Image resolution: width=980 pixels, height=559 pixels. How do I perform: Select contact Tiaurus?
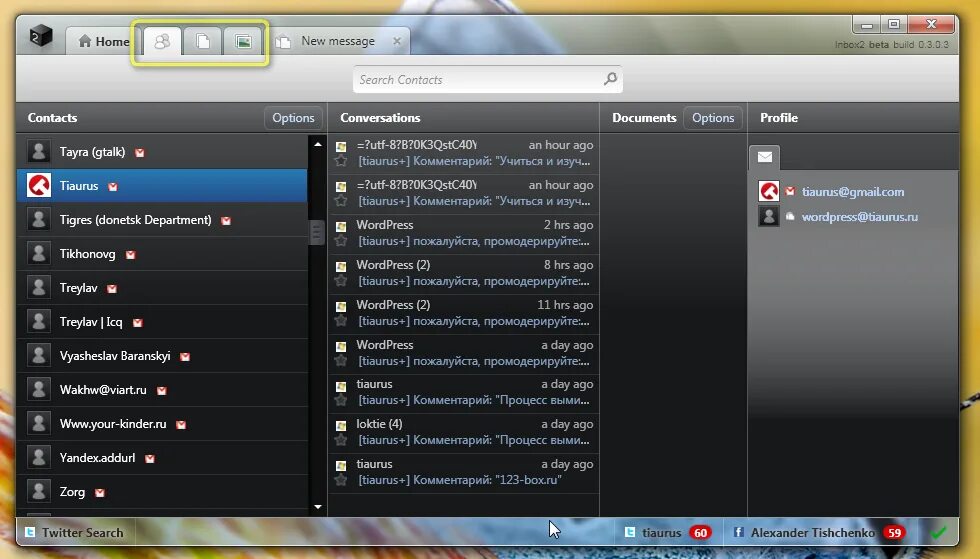tap(162, 186)
